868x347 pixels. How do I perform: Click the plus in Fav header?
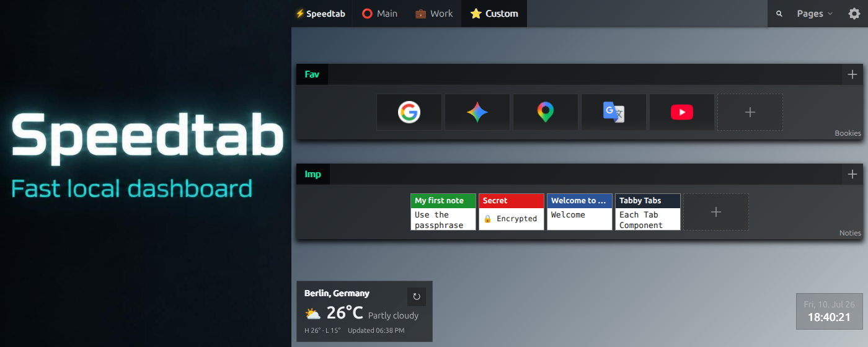[852, 74]
